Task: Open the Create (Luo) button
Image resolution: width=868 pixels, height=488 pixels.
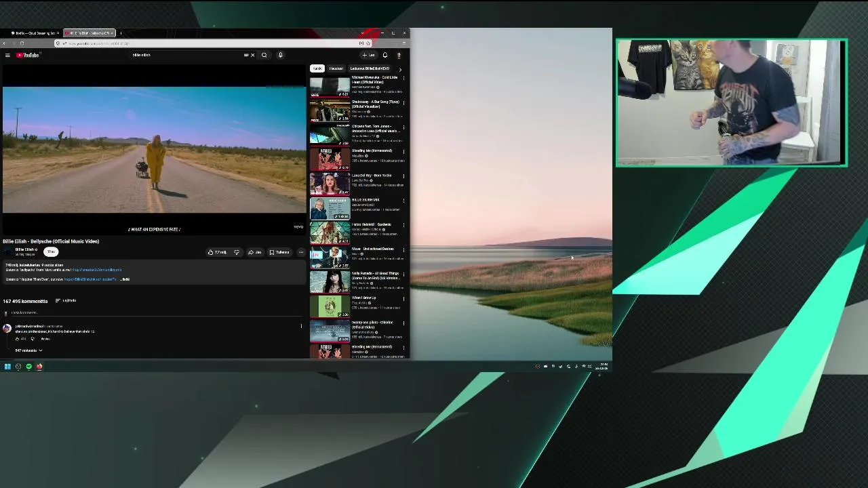Action: 369,55
